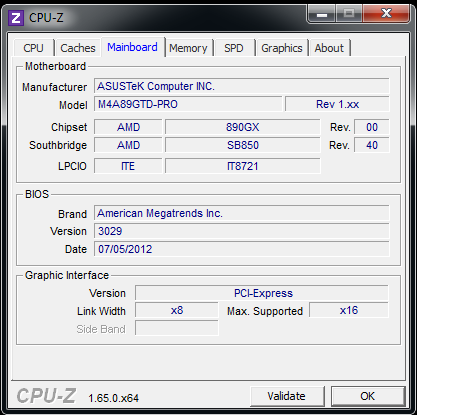450x415 pixels.
Task: Select the ITE LPCIO vendor field
Action: tap(128, 166)
